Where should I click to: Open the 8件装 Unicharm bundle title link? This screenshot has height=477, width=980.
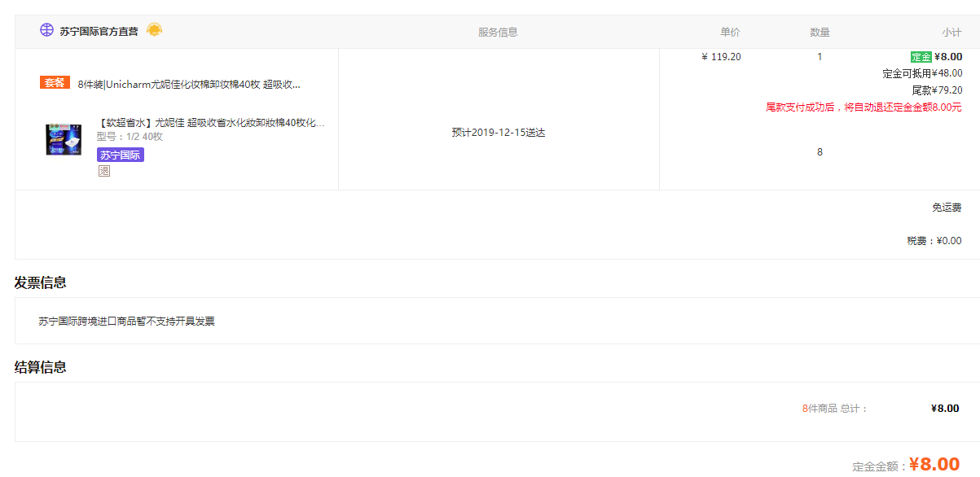tap(189, 85)
